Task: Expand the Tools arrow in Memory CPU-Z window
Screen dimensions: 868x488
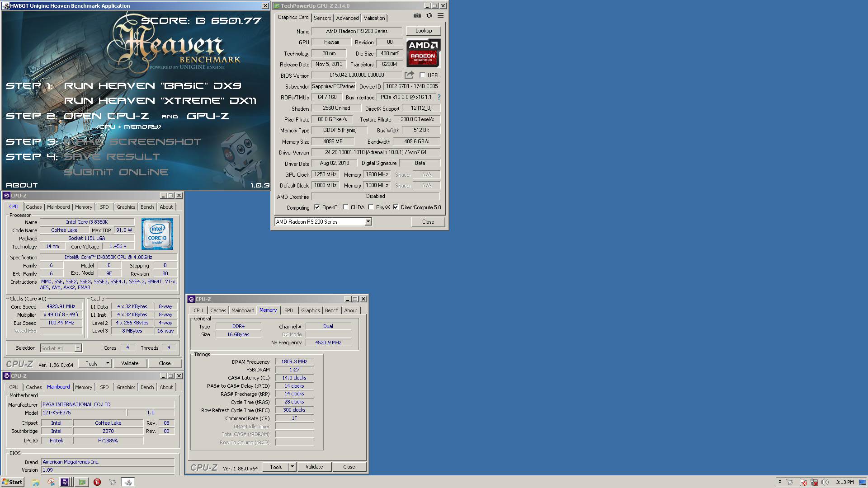Action: (x=292, y=467)
